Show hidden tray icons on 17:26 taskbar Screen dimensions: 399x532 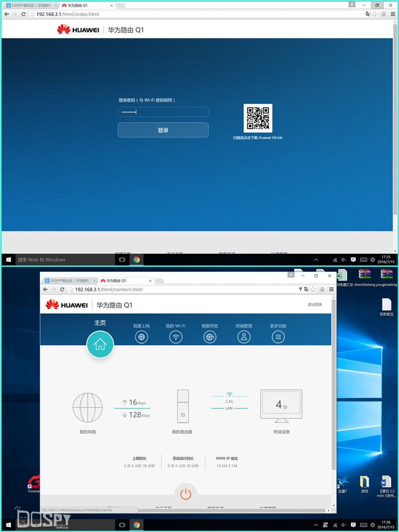(316, 525)
